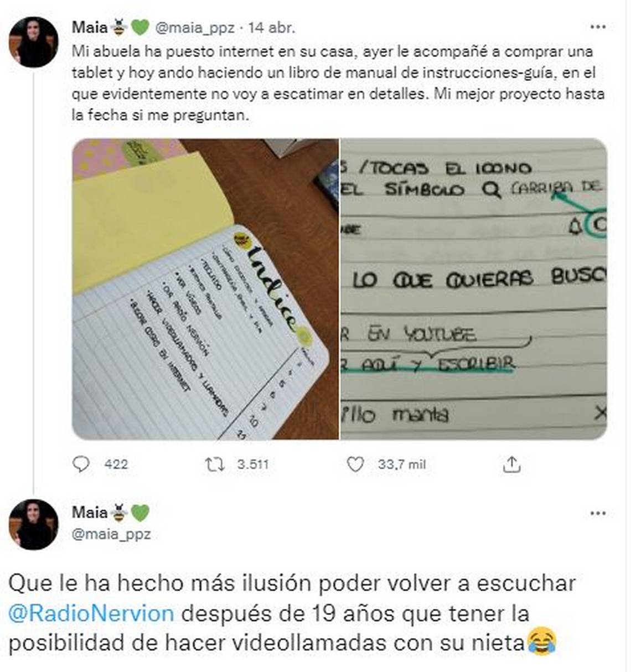631x672 pixels.
Task: Open the right photo of handwritten YouTube instructions
Action: pyautogui.click(x=474, y=289)
